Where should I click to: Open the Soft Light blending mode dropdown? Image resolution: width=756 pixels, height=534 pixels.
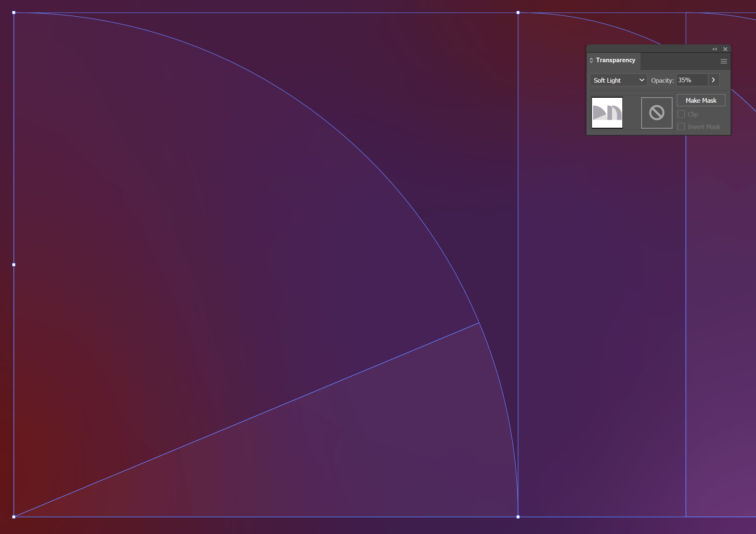tap(618, 80)
